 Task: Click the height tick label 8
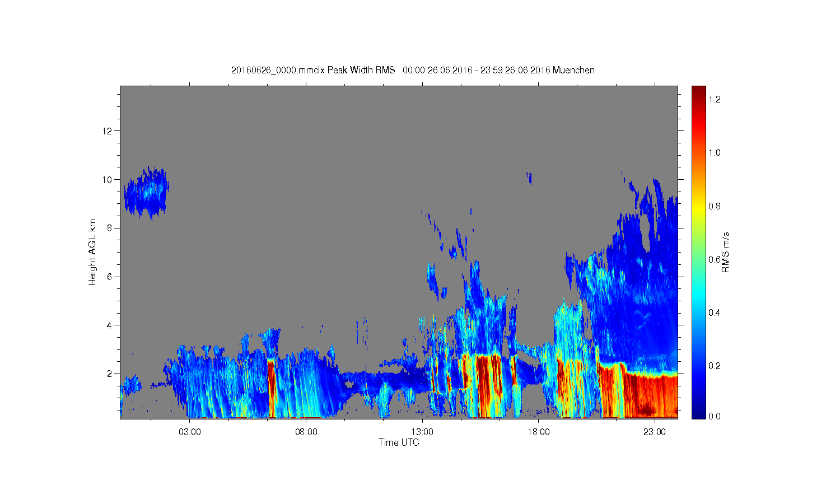pos(110,228)
